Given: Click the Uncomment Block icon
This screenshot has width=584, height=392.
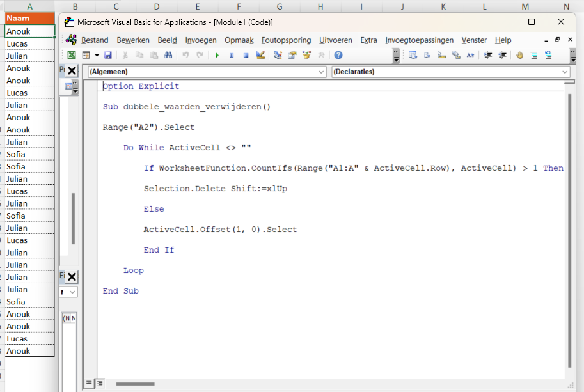Looking at the screenshot, I should tap(548, 55).
